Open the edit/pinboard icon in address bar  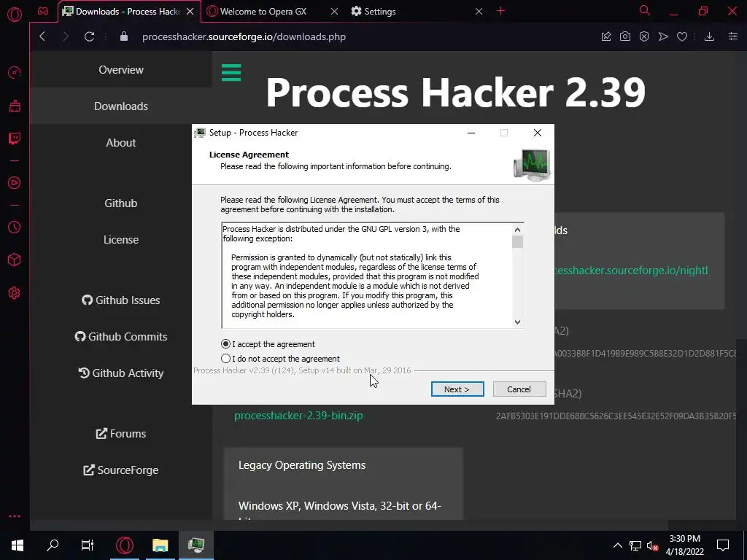[606, 36]
